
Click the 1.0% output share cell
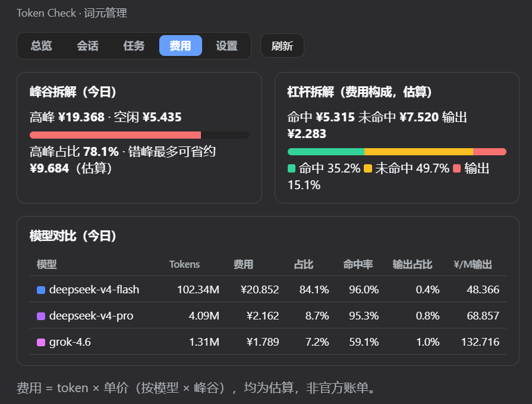(x=427, y=342)
